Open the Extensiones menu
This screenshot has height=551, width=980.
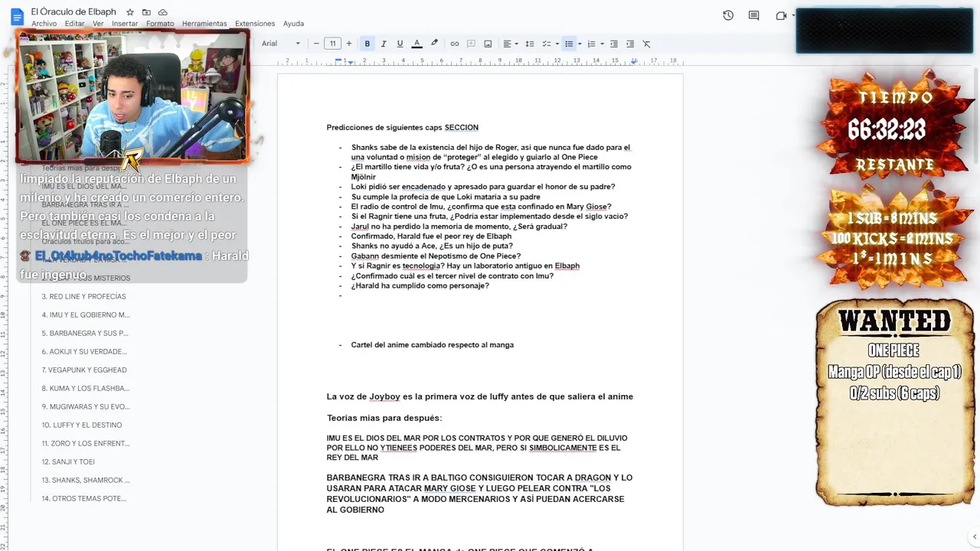pyautogui.click(x=255, y=24)
